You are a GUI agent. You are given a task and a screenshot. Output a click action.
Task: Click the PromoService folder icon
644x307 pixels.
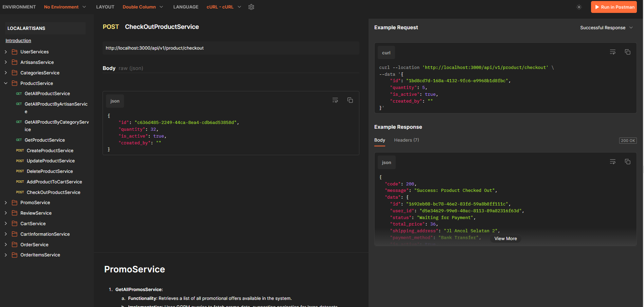[x=15, y=202]
